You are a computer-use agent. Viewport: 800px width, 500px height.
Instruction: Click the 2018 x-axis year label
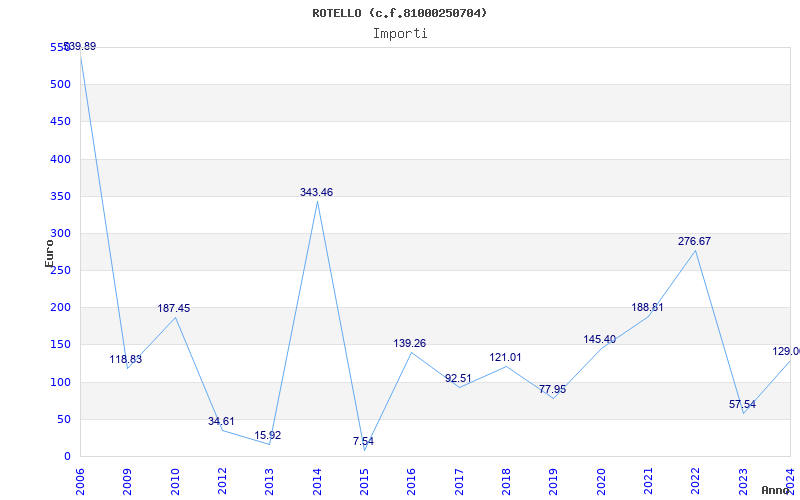[506, 482]
